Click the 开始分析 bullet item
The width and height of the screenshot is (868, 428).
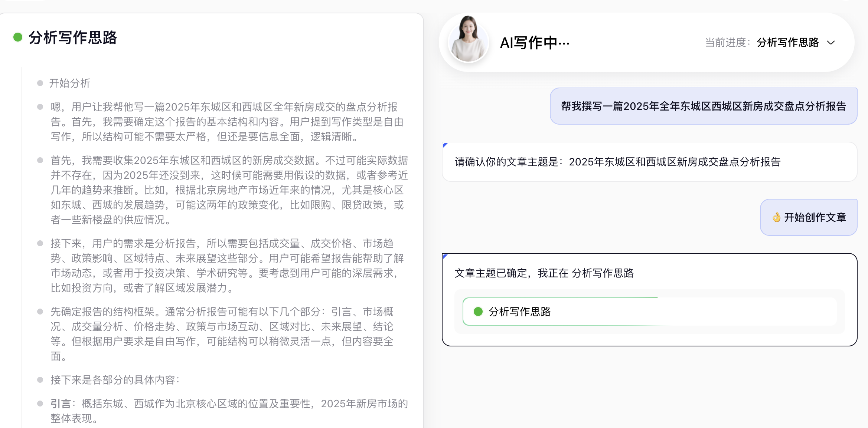(x=70, y=83)
